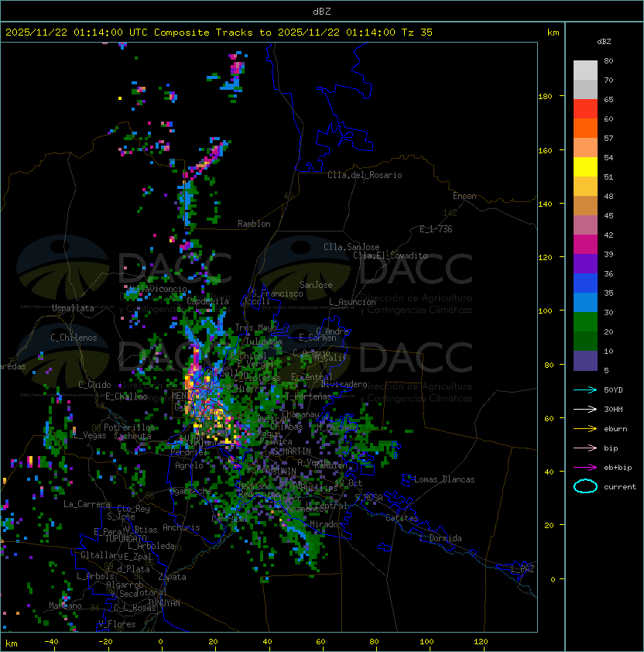644x652 pixels.
Task: Click the '50YD' legend label
Action: [613, 390]
